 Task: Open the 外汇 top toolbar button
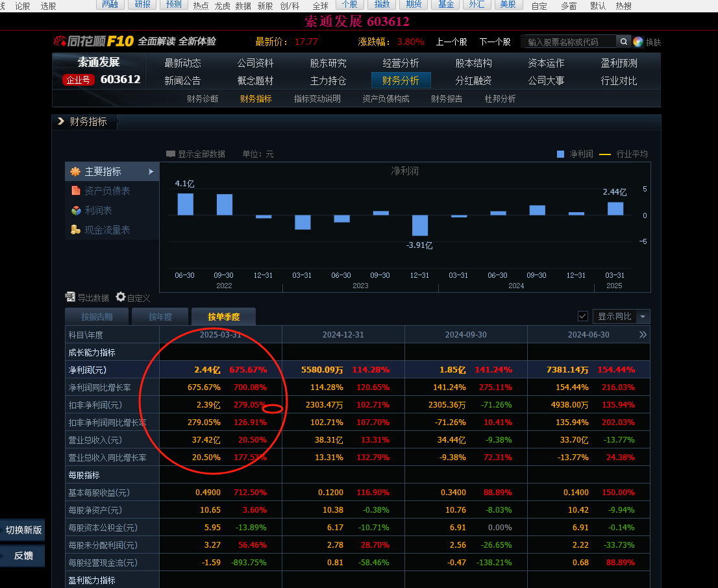coord(477,5)
